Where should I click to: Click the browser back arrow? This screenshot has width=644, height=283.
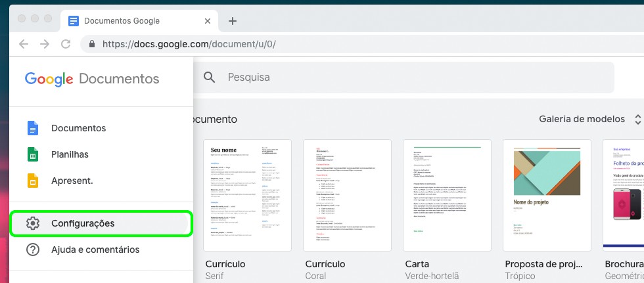tap(24, 44)
